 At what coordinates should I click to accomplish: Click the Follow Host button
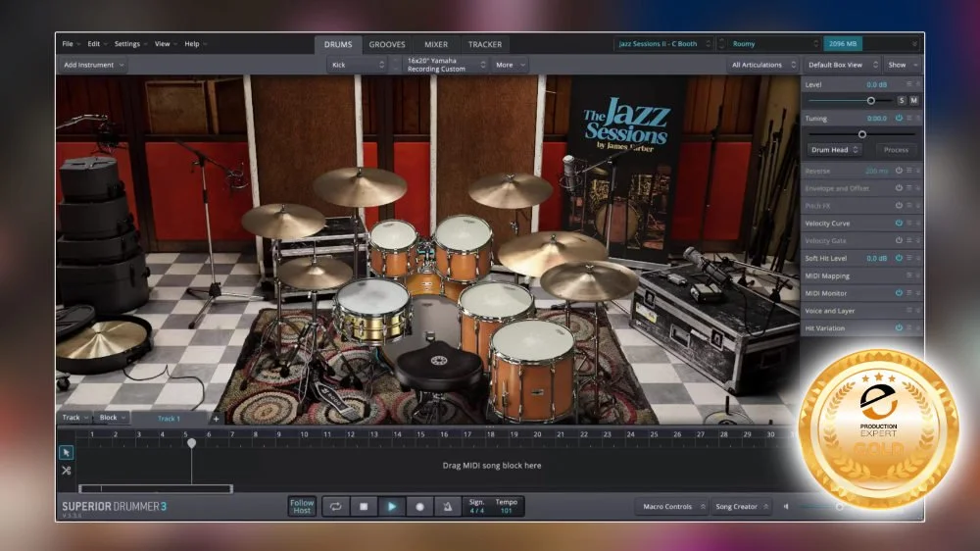(x=302, y=506)
